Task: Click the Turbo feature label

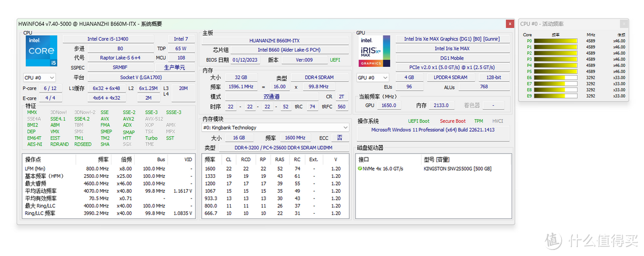Action: (151, 138)
